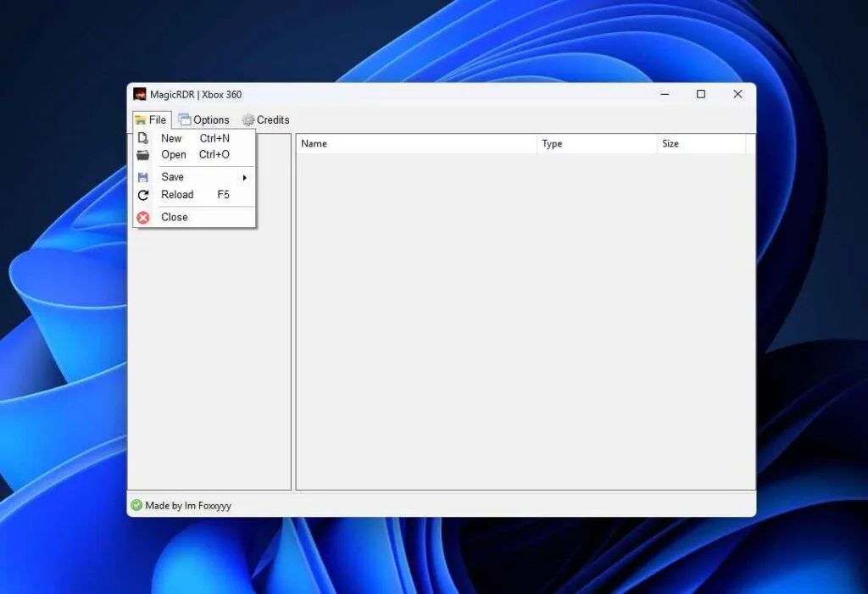This screenshot has width=868, height=594.
Task: Choose Reload from the File menu
Action: (194, 195)
